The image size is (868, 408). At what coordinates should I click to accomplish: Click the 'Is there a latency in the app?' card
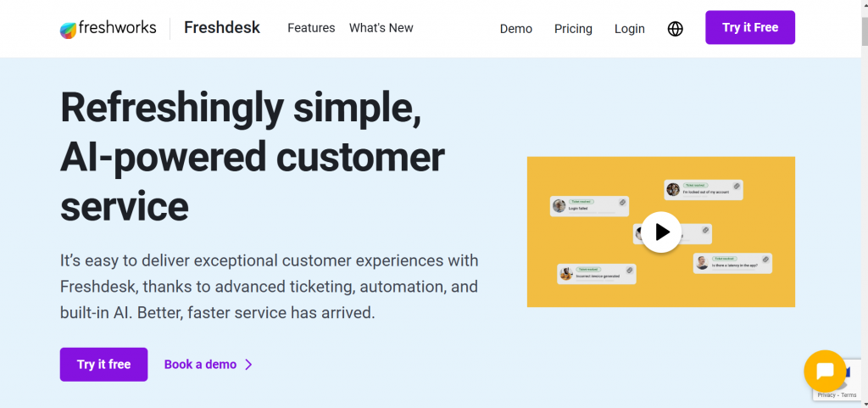click(x=732, y=263)
